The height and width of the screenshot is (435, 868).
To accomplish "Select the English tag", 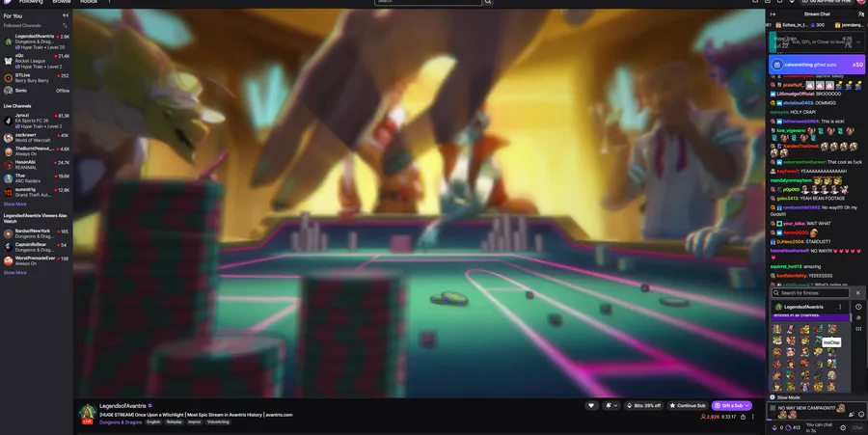I will (x=154, y=421).
